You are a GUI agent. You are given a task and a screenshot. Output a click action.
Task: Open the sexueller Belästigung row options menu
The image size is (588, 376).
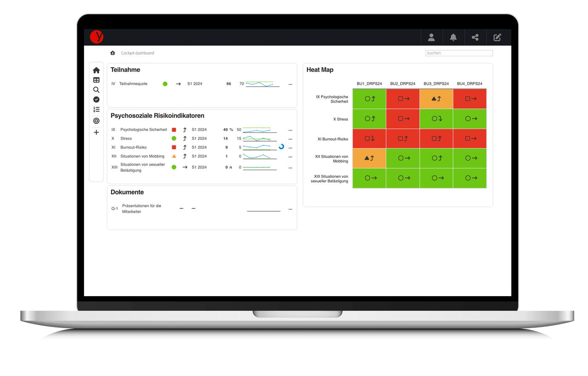290,168
